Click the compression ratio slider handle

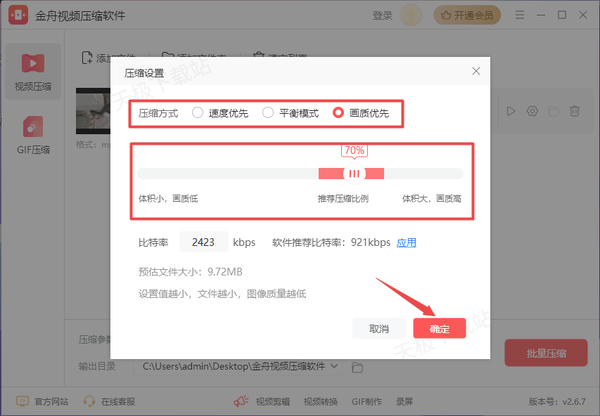[353, 173]
